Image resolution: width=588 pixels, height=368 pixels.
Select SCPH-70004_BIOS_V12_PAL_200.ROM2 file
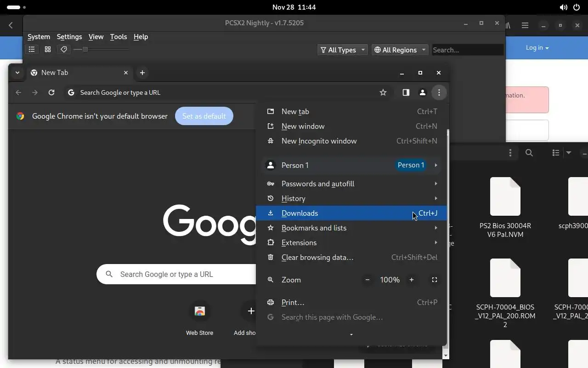click(x=505, y=293)
